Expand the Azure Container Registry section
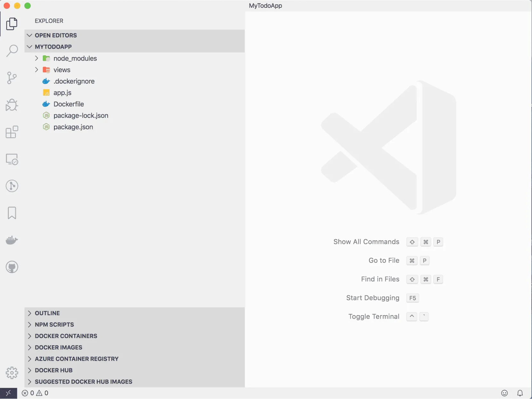Viewport: 532px width, 399px height. pyautogui.click(x=134, y=359)
